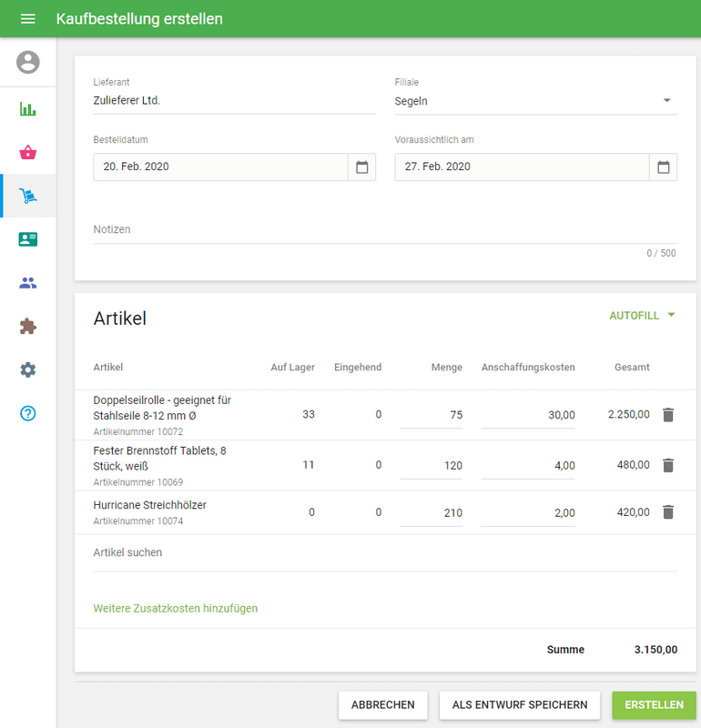Open the Bestelldatum calendar picker

(361, 167)
